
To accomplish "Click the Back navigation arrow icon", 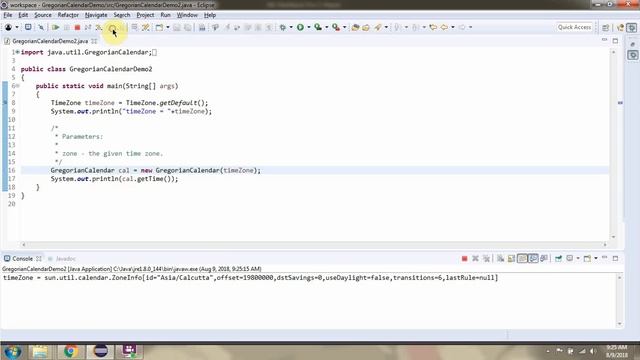I will [x=444, y=27].
